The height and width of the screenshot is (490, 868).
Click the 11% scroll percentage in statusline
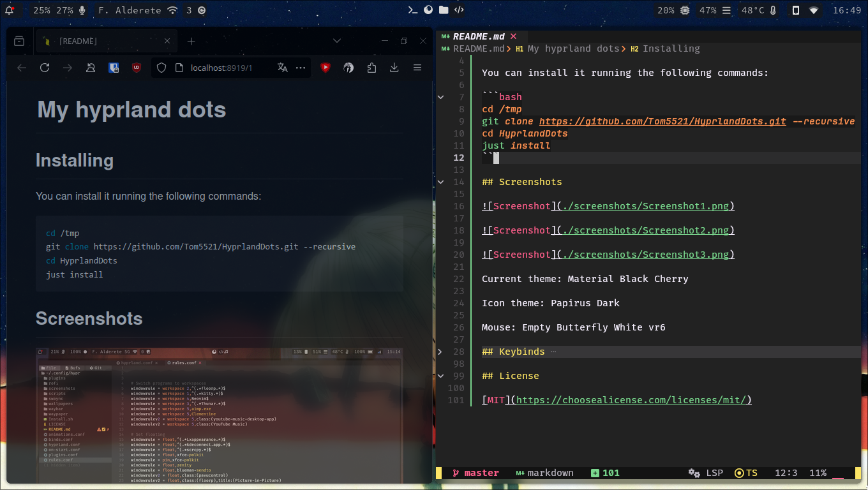coord(818,473)
